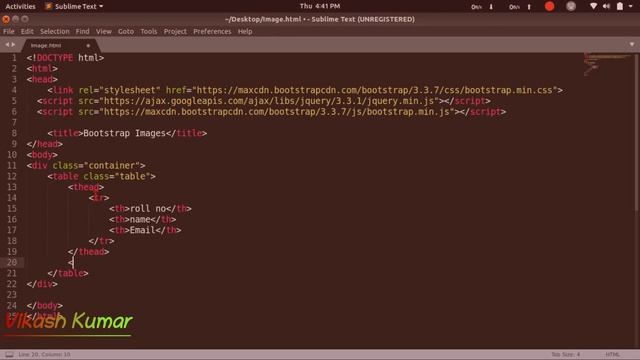Viewport: 640px width, 360px height.
Task: Open the Tools menu
Action: click(x=149, y=31)
